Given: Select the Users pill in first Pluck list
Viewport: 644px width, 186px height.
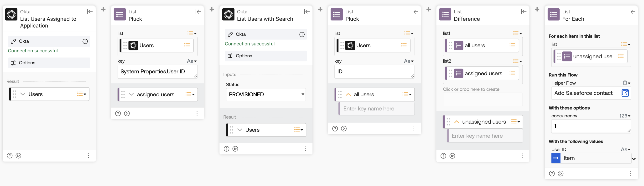Looking at the screenshot, I should (x=157, y=45).
